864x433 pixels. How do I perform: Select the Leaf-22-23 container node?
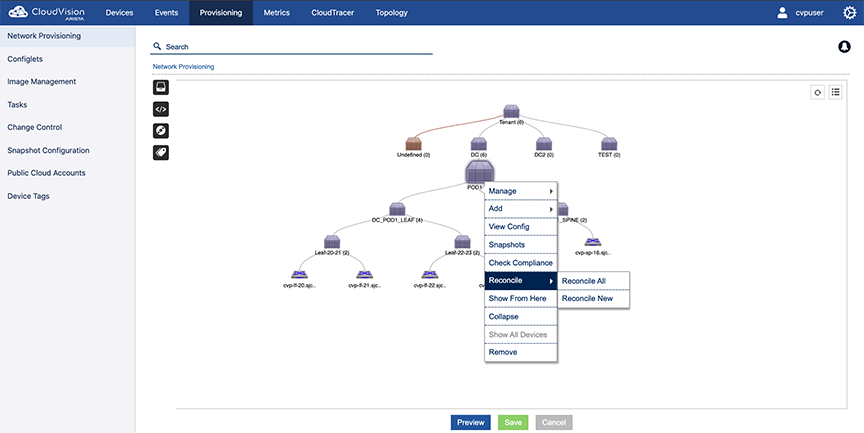(462, 242)
